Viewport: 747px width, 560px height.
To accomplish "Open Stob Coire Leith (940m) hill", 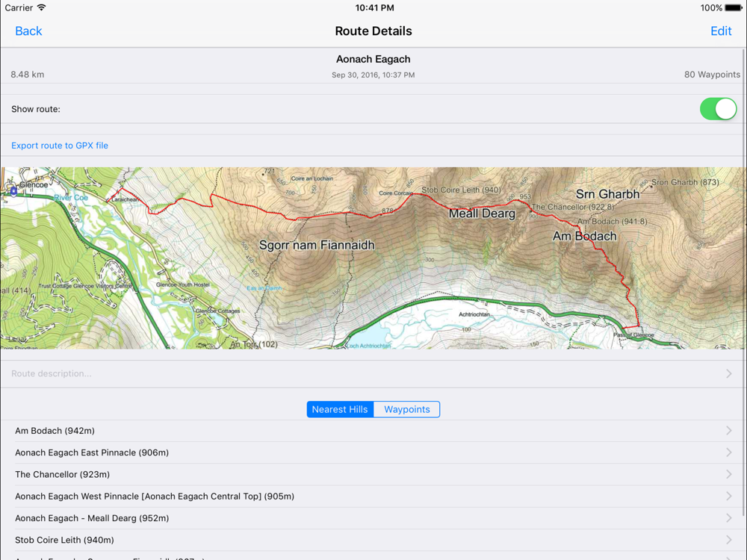I will [372, 541].
